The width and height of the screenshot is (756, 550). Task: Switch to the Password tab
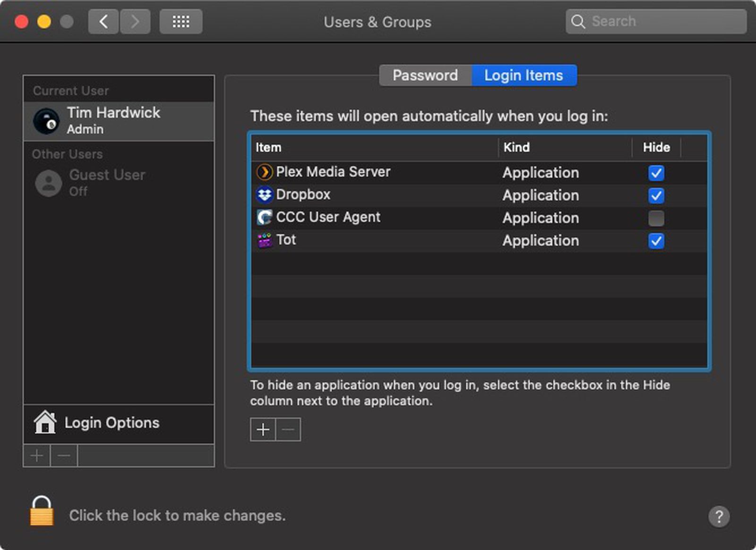point(424,75)
